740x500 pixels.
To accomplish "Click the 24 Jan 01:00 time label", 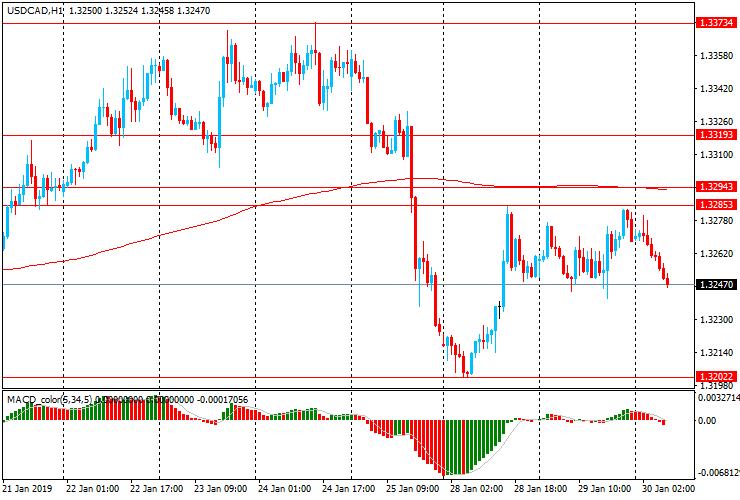I will pyautogui.click(x=285, y=488).
